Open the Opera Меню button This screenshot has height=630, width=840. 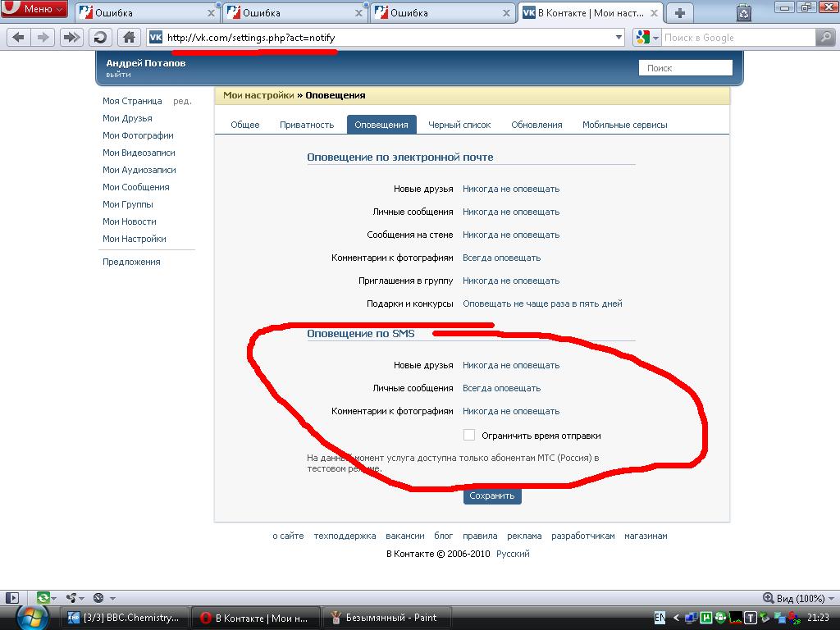tap(34, 9)
